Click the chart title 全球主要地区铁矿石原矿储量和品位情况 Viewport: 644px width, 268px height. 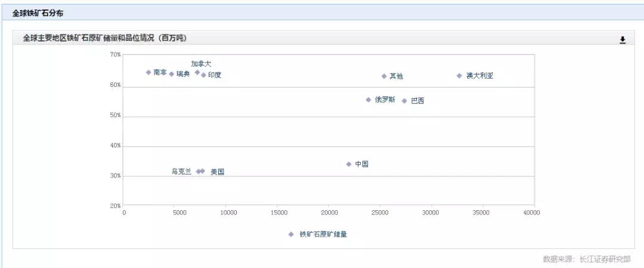click(x=104, y=38)
